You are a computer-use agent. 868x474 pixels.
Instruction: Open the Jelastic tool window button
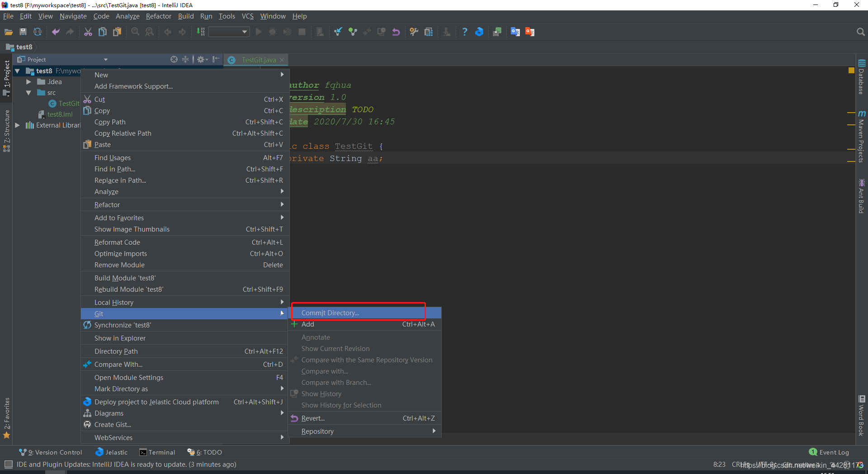112,452
